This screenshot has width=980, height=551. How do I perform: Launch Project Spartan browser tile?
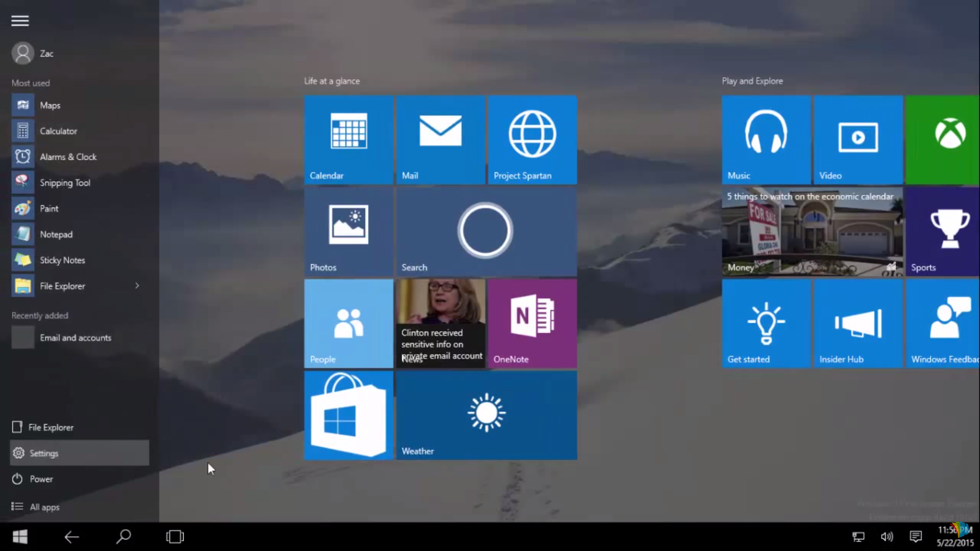(x=532, y=140)
